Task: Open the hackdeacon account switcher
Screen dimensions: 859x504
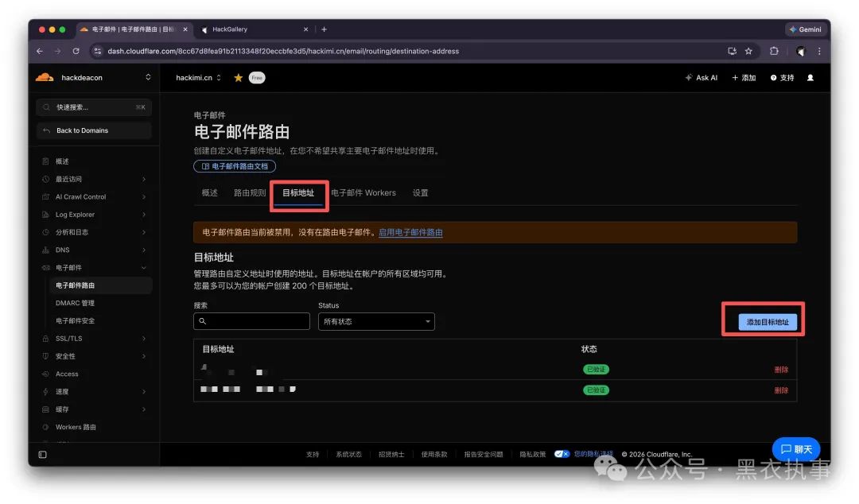Action: 93,78
